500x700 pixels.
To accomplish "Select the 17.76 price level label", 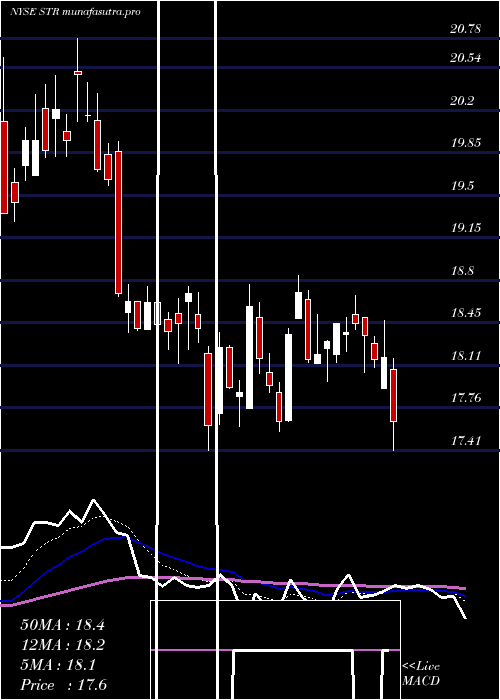I will click(466, 397).
